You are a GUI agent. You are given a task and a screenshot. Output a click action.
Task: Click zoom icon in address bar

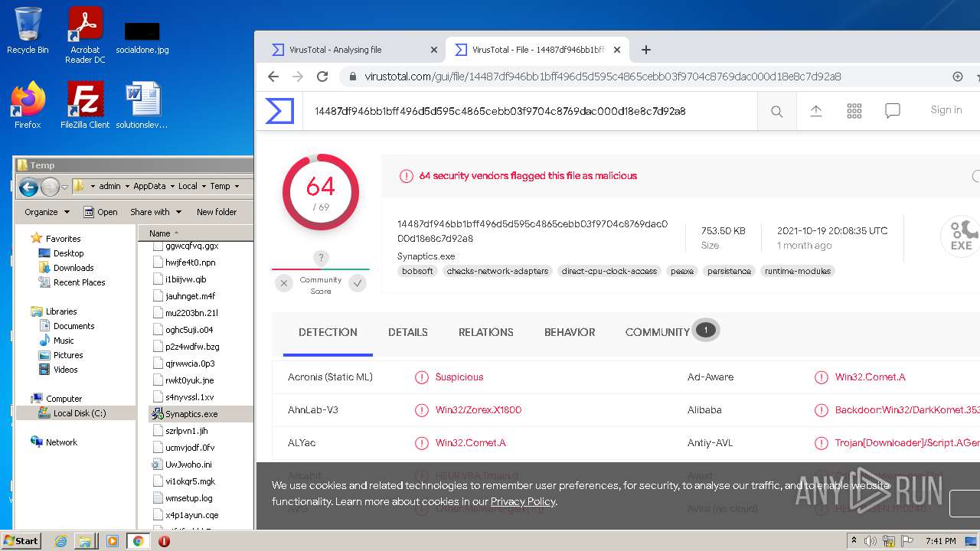coord(958,77)
